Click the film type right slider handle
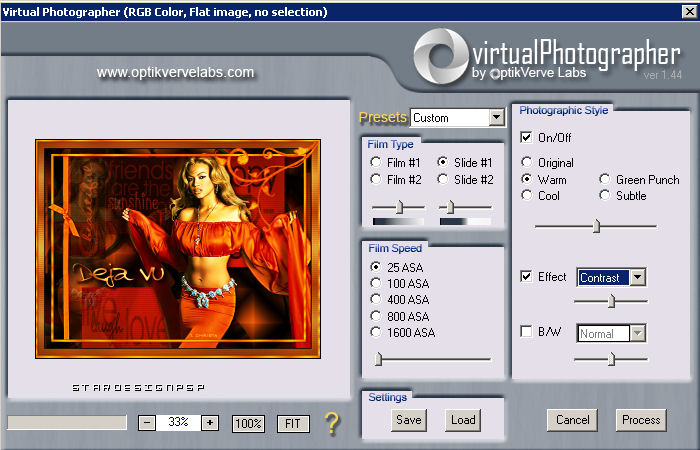 click(x=450, y=207)
